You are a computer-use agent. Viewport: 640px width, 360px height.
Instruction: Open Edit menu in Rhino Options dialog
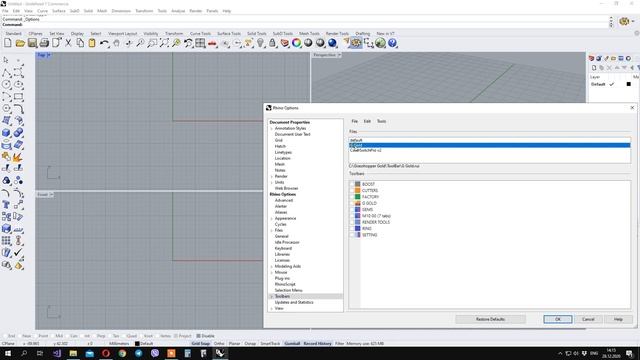tap(367, 121)
